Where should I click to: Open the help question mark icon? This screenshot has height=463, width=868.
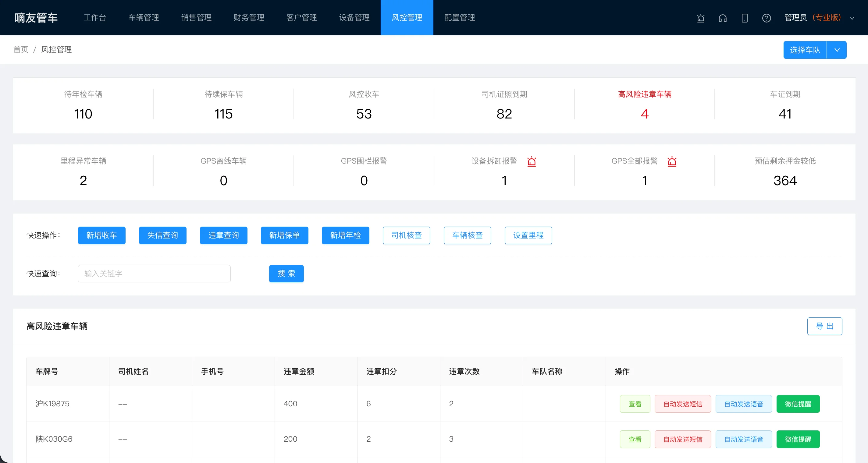tap(767, 18)
